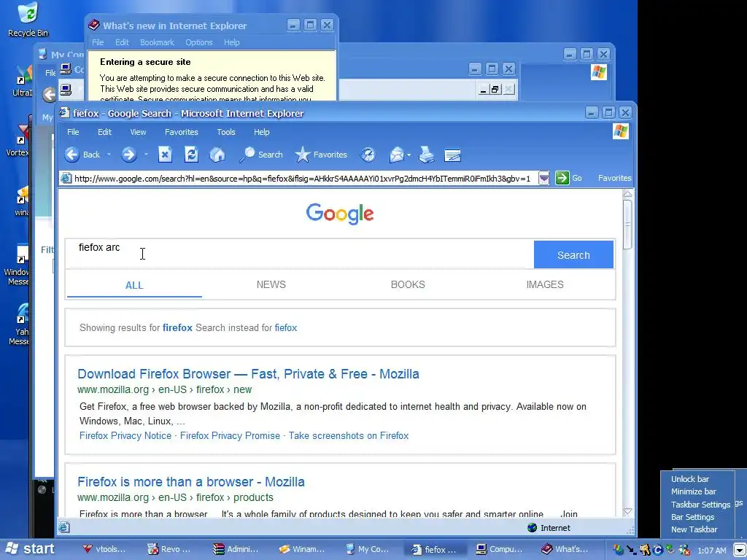Click the green Go arrow button
Image resolution: width=747 pixels, height=560 pixels.
pyautogui.click(x=562, y=178)
